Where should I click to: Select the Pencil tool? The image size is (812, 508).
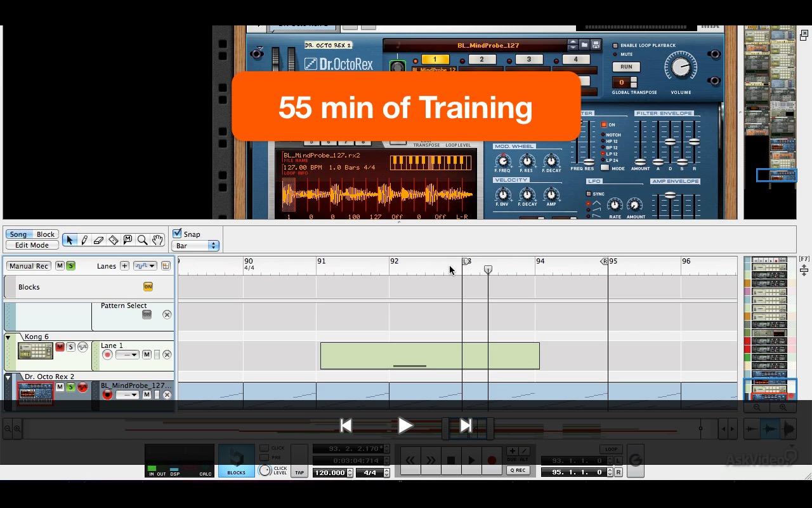[84, 240]
